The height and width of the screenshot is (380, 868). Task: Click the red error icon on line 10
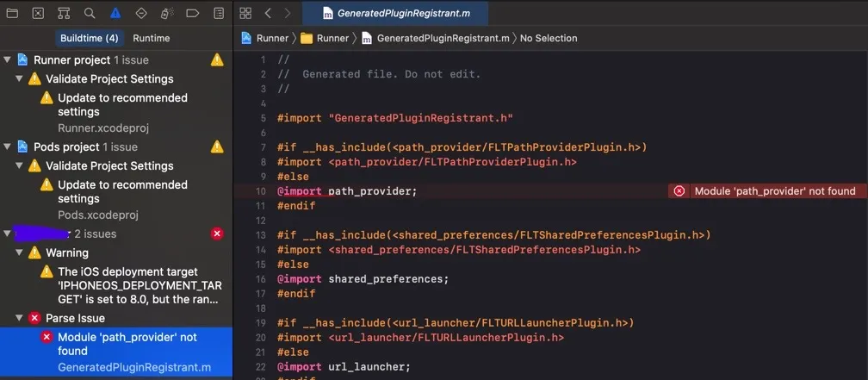coord(679,191)
